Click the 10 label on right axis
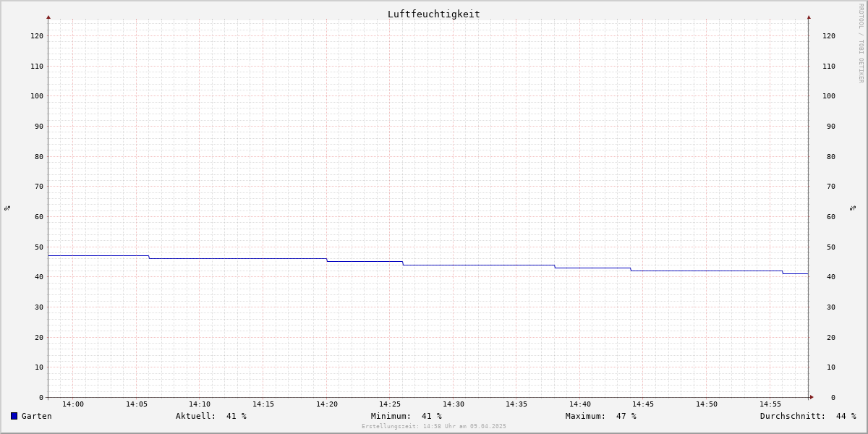 [x=831, y=367]
